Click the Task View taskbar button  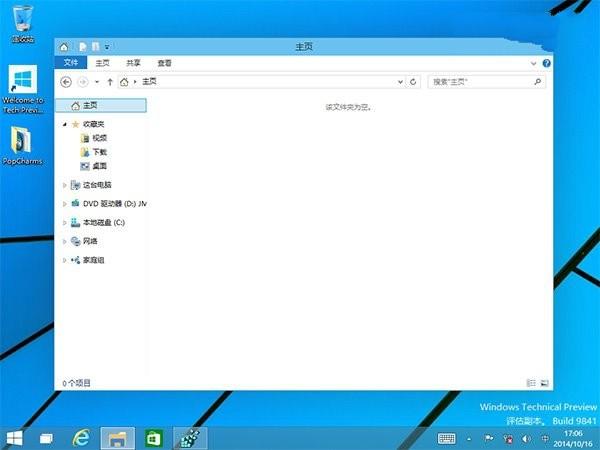46,438
